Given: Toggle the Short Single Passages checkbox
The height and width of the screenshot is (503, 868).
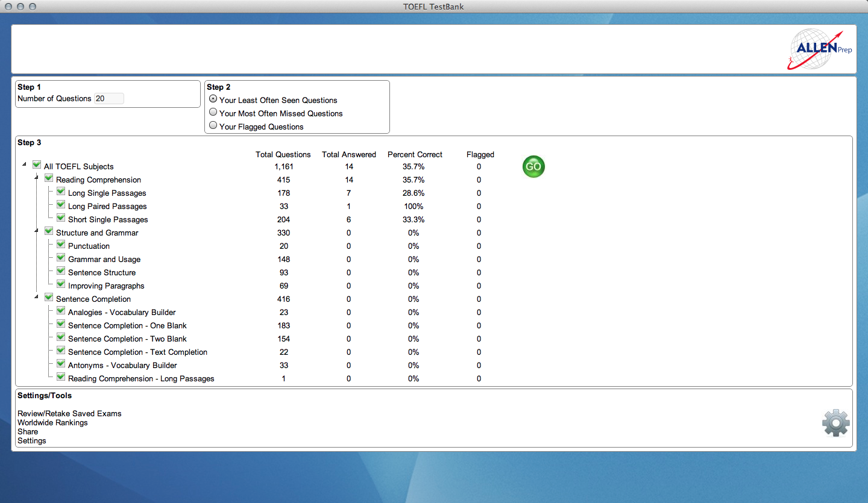Looking at the screenshot, I should [x=61, y=218].
